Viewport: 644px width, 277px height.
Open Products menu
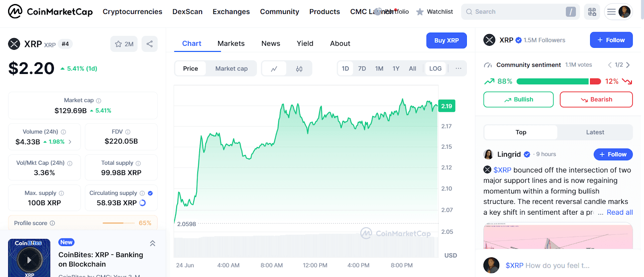(324, 12)
